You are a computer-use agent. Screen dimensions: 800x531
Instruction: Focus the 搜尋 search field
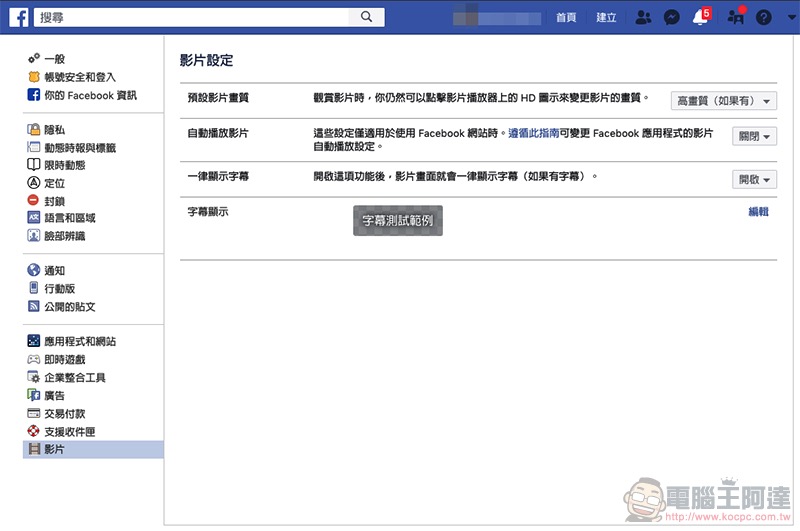click(x=192, y=17)
